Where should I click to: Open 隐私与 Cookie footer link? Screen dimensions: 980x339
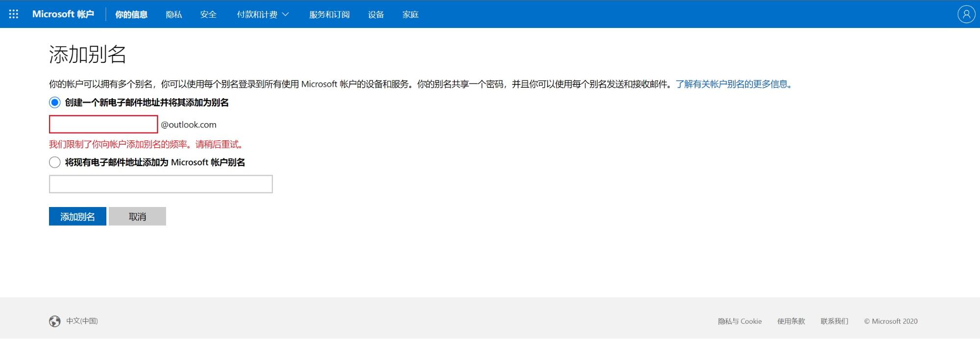coord(740,321)
